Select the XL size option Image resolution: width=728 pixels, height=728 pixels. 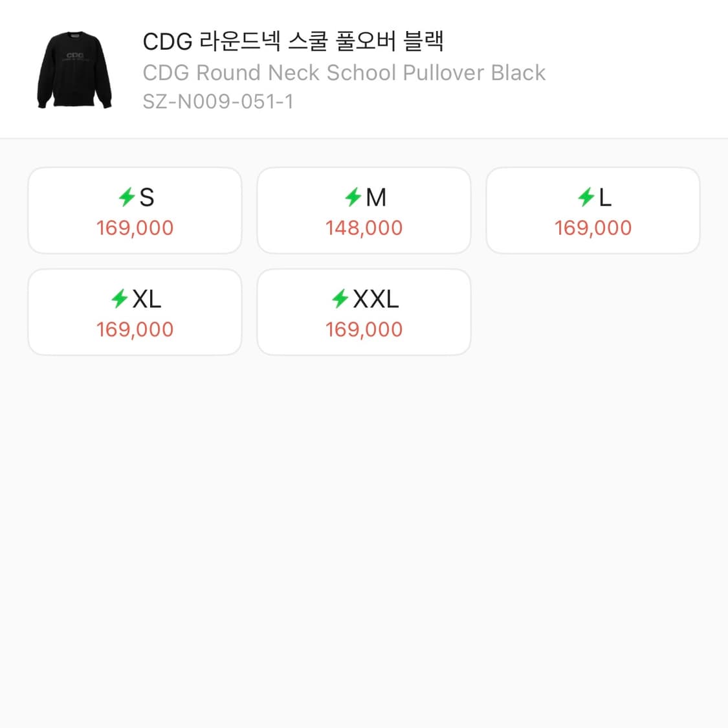[x=135, y=311]
